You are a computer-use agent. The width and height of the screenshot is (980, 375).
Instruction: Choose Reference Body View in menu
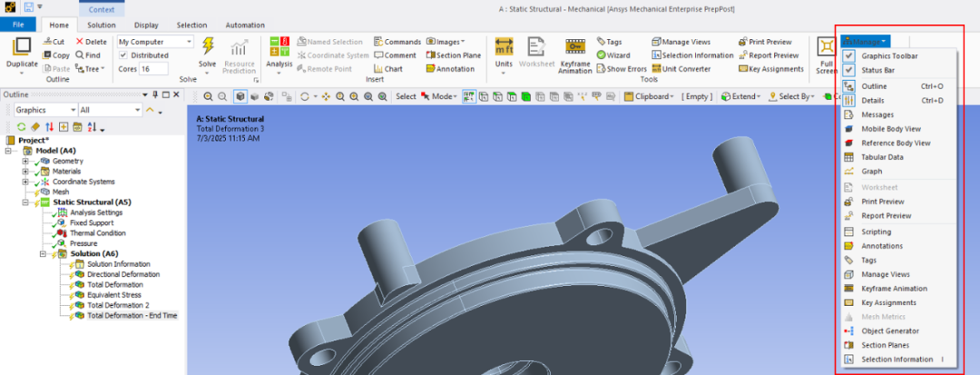pos(894,143)
